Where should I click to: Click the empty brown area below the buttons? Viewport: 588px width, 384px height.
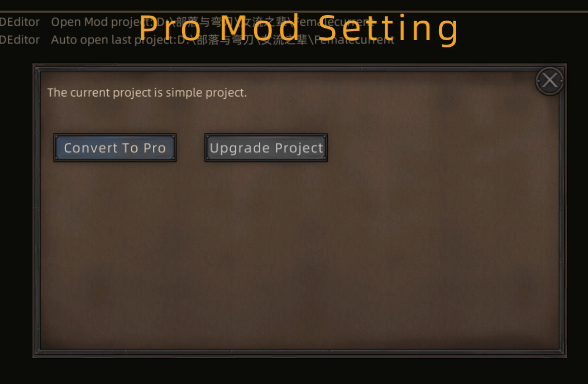click(299, 255)
